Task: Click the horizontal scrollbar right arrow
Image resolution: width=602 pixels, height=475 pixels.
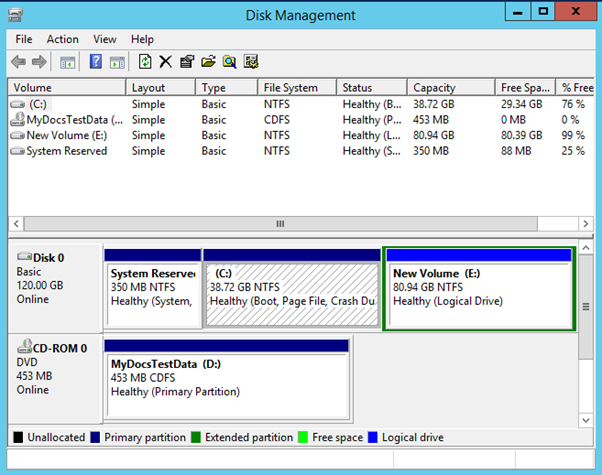Action: [585, 223]
